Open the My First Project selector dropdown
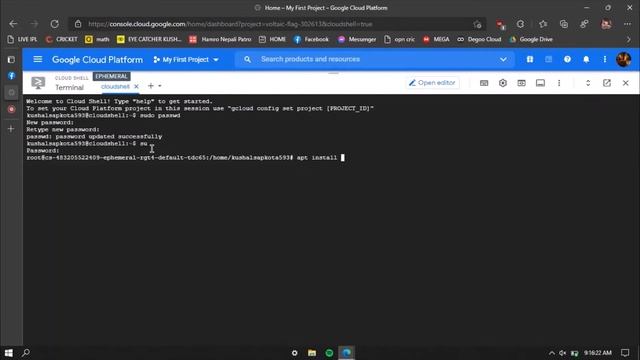Image resolution: width=640 pixels, height=360 pixels. 186,60
